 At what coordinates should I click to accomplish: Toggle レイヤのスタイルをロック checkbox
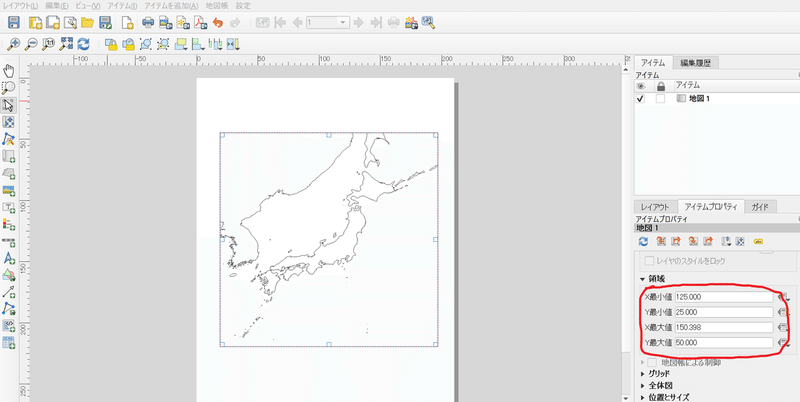coord(649,261)
